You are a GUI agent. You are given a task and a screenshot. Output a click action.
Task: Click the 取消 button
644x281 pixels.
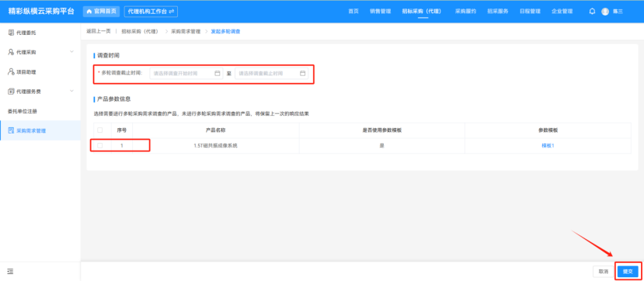point(603,271)
